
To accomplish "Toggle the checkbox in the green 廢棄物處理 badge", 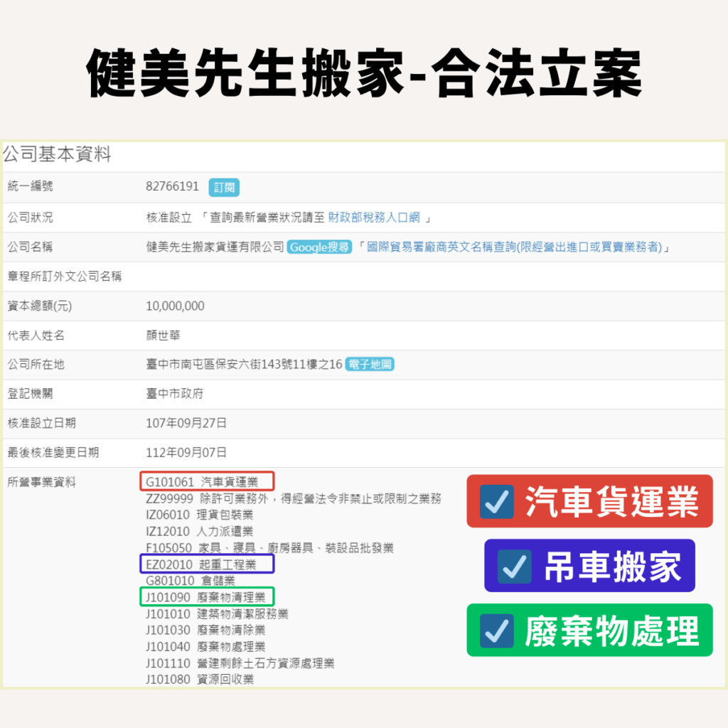I will pyautogui.click(x=497, y=631).
